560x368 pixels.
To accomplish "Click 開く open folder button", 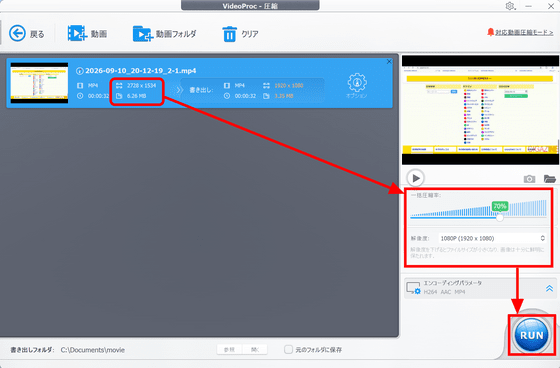I will coord(255,350).
